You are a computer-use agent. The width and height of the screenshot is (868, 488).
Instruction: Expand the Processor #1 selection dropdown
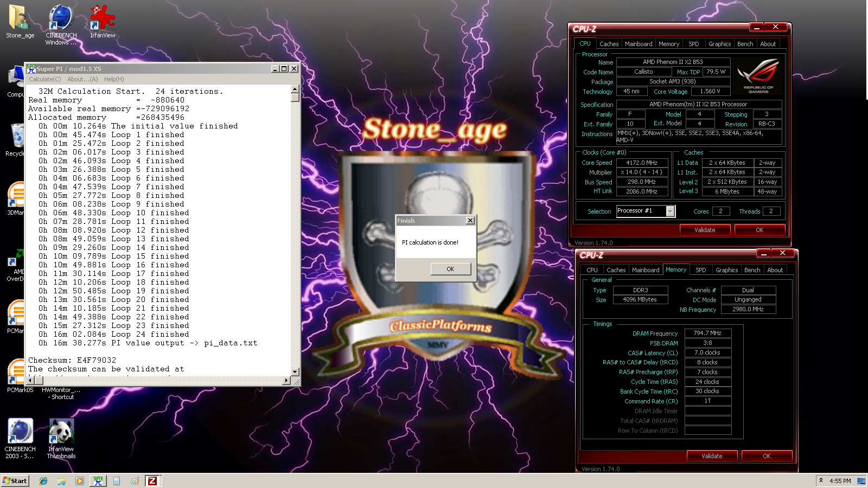click(x=670, y=211)
